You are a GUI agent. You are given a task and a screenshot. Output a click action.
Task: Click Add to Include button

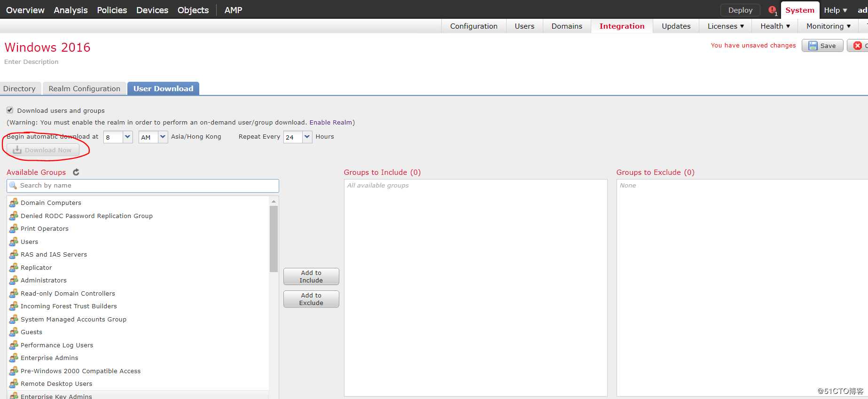coord(311,276)
